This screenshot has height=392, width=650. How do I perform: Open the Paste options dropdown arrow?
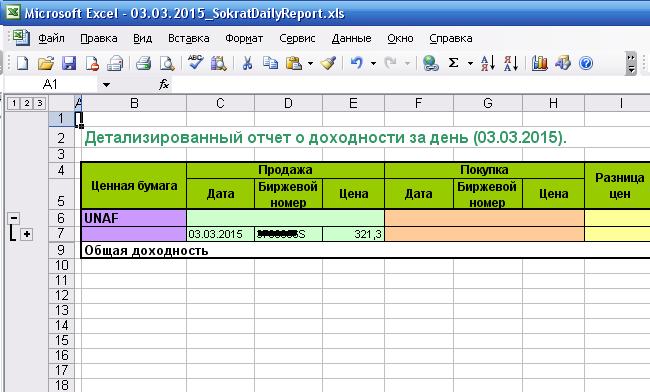(x=310, y=63)
